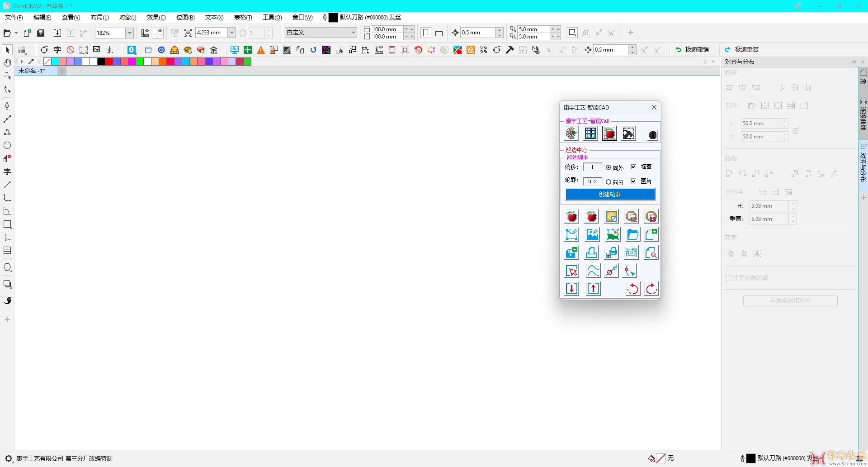Screen dimensions: 868x467
Task: Switch to the 未命名 -1* document tab
Action: (36, 71)
